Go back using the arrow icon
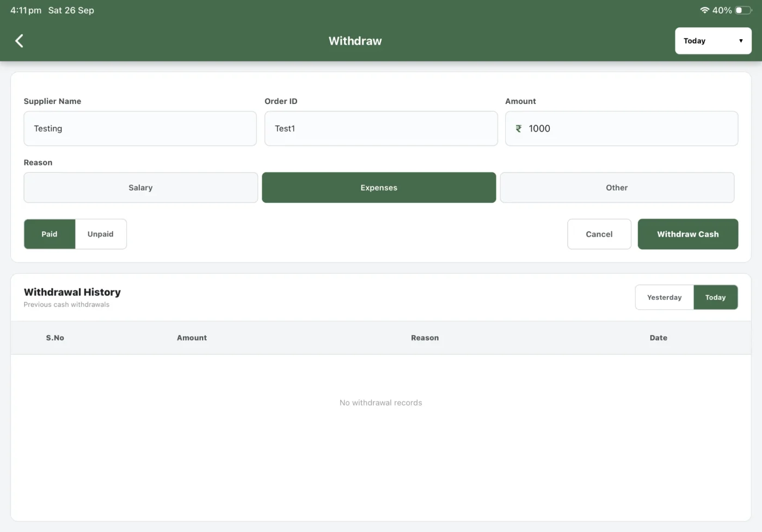The height and width of the screenshot is (532, 762). 19,41
